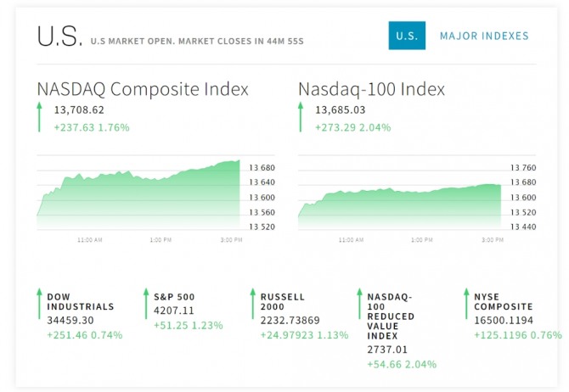Select the U.S. tab
569x392 pixels.
coord(407,36)
